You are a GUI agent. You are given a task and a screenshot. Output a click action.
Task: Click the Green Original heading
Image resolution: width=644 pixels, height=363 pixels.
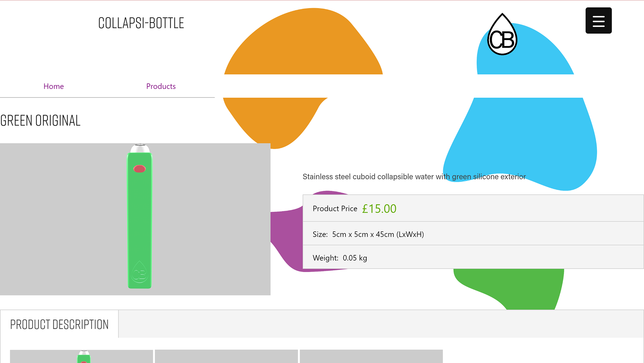click(40, 121)
